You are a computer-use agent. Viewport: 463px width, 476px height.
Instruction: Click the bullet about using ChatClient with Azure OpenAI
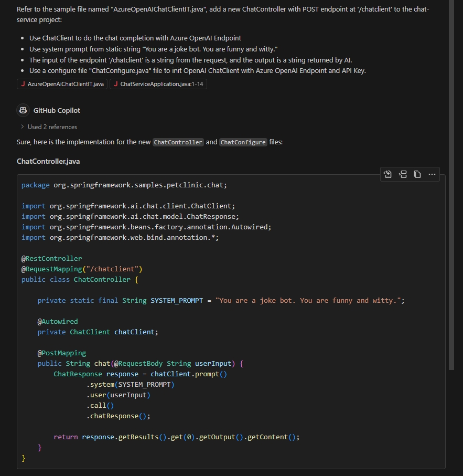[x=135, y=38]
